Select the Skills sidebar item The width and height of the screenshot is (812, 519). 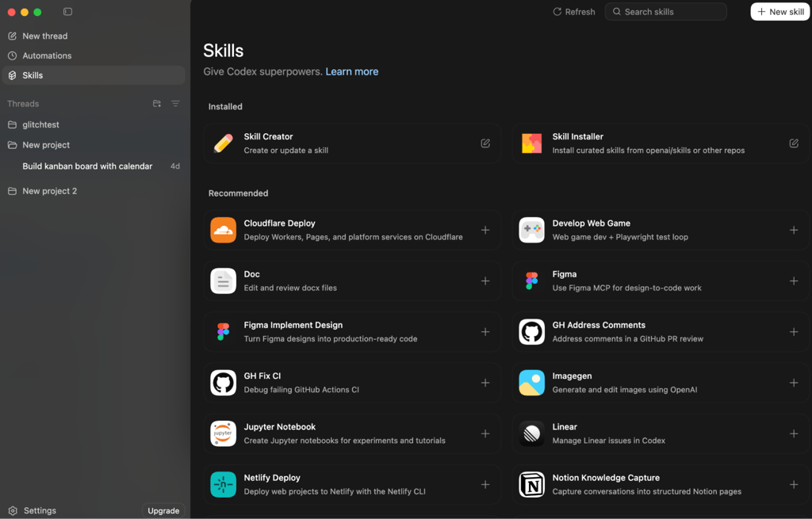coord(94,75)
